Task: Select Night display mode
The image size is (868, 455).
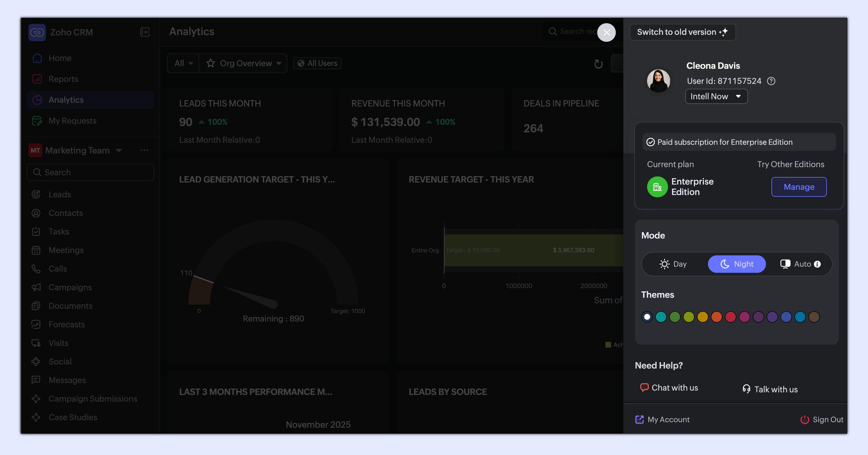Action: click(737, 264)
